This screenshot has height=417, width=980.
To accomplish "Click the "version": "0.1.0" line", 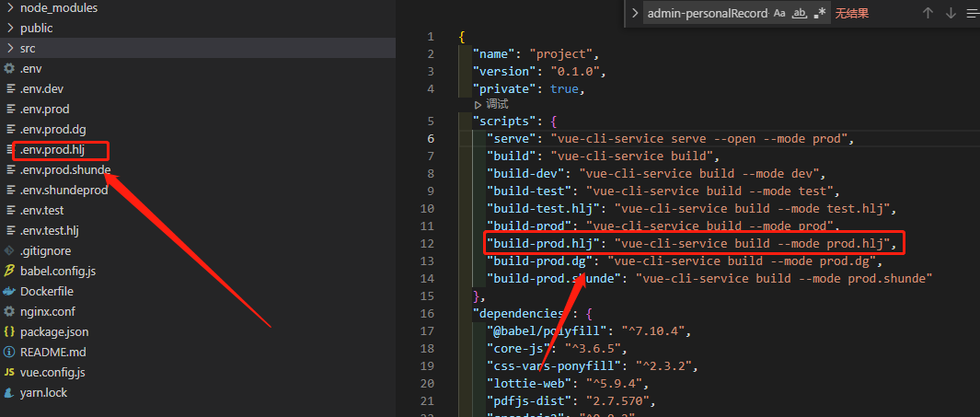I will [x=538, y=71].
